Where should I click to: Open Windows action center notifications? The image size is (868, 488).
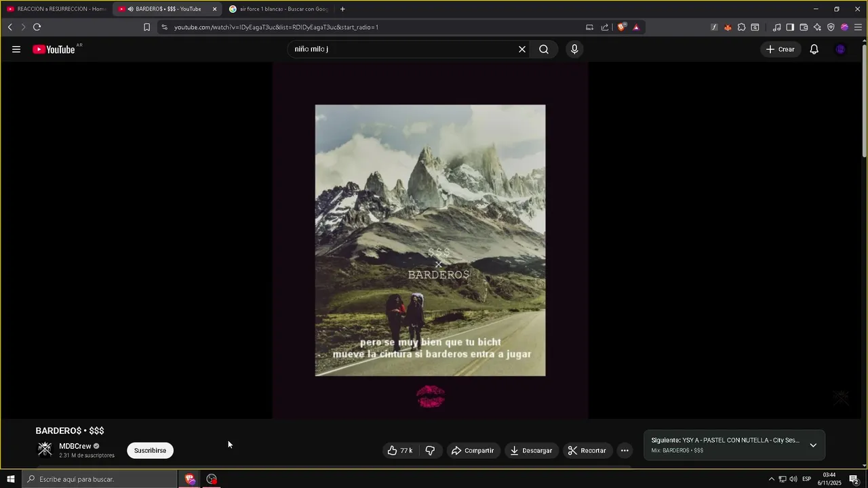pos(854,479)
